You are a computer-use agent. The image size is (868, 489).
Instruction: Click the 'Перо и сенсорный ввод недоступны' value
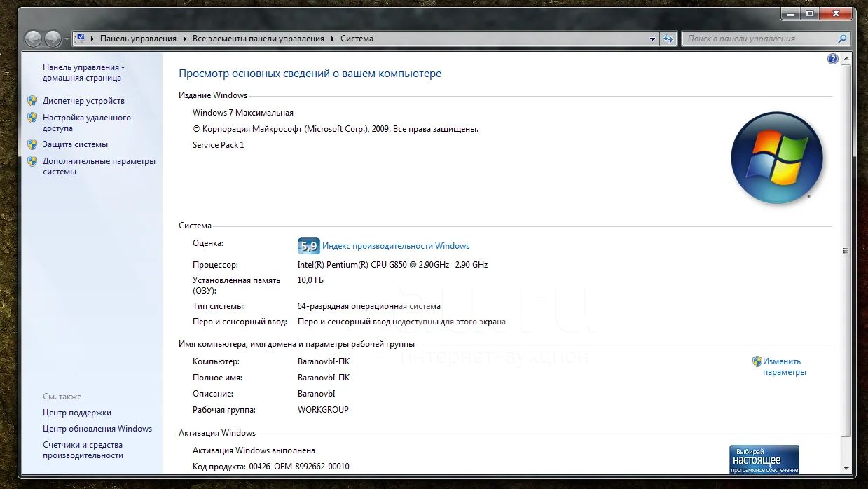pyautogui.click(x=401, y=322)
